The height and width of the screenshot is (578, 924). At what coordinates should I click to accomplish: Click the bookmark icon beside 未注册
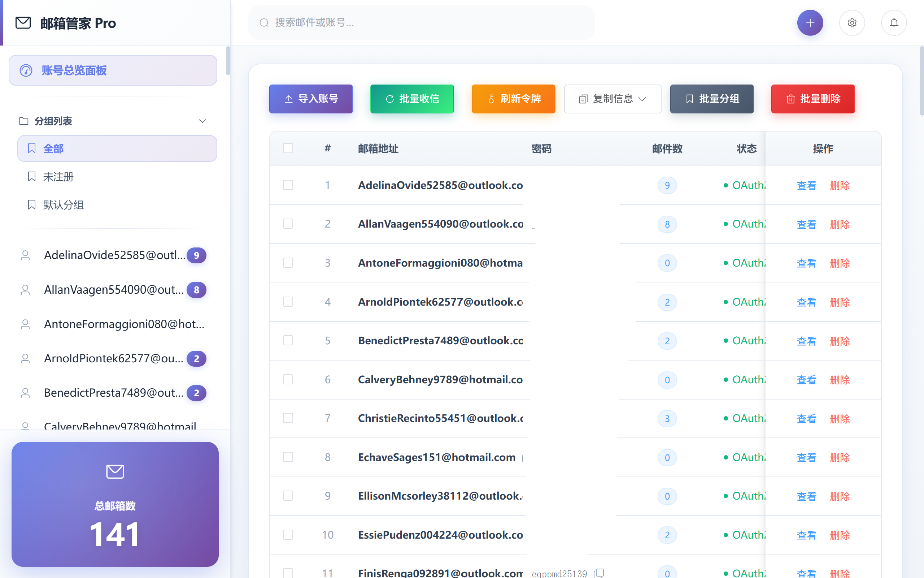(32, 177)
